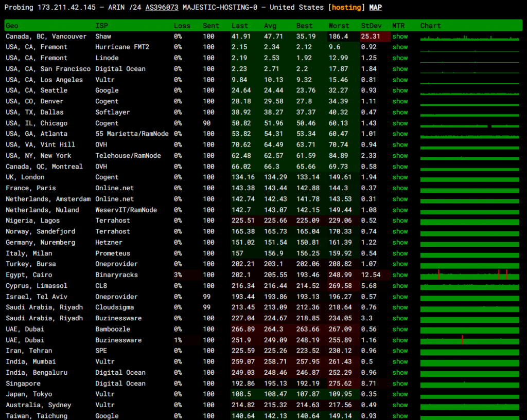Click the Egypt Cairo latency chart
This screenshot has height=420, width=527.
[x=469, y=275]
